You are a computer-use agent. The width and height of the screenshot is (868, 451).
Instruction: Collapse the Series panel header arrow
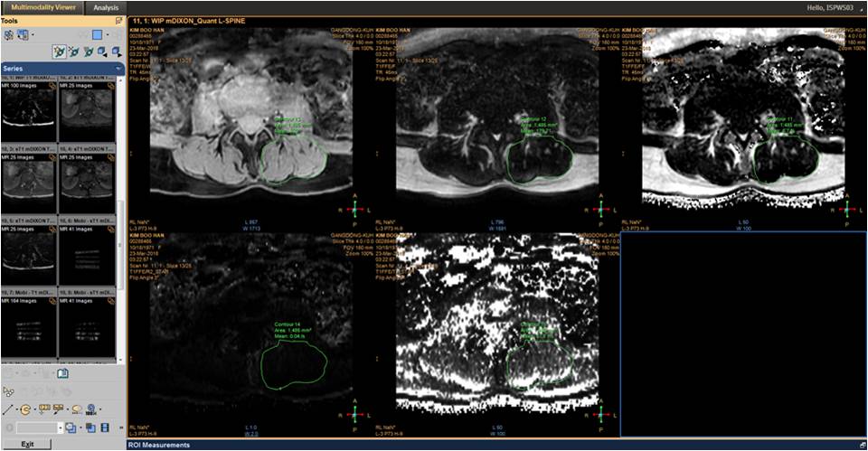coord(120,68)
